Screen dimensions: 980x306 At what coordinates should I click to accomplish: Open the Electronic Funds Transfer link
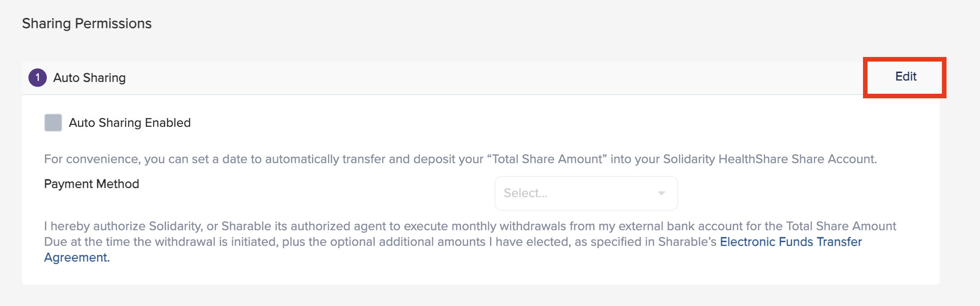click(791, 242)
